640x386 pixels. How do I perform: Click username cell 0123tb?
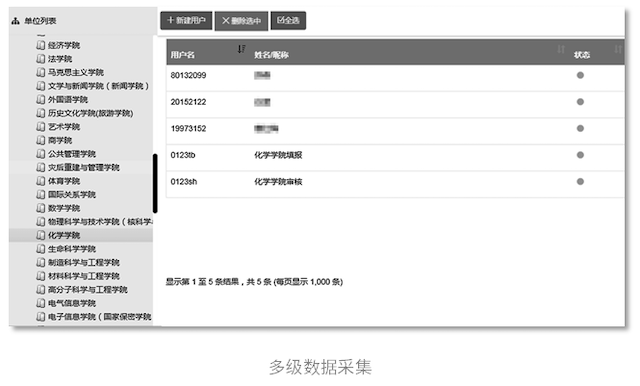tap(183, 155)
